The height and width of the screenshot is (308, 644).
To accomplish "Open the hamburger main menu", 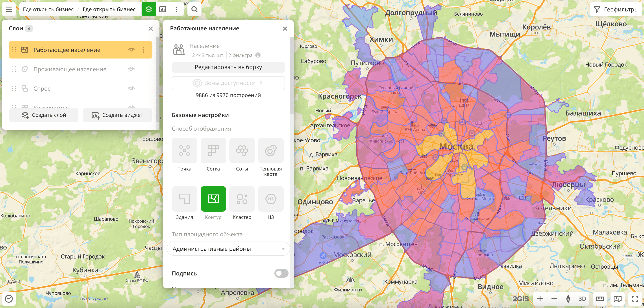I will [x=9, y=9].
